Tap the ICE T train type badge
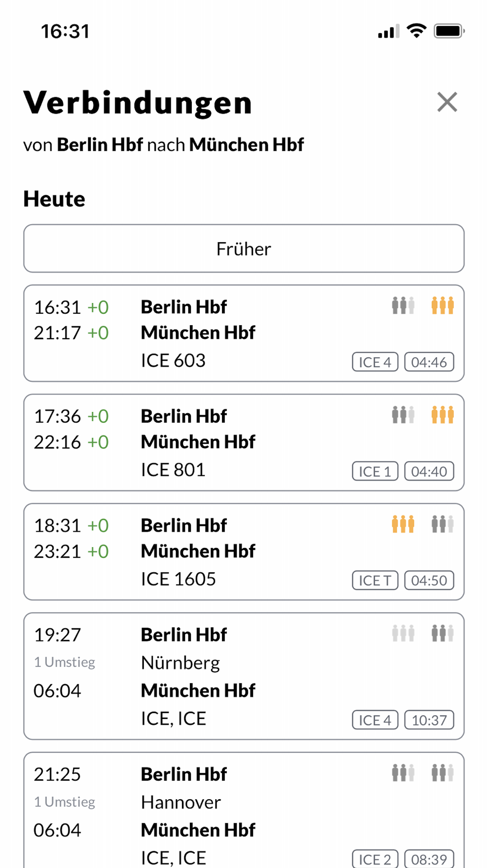 click(x=375, y=580)
